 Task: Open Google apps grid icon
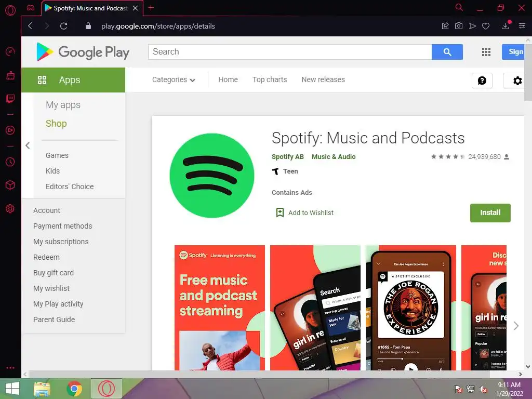486,52
